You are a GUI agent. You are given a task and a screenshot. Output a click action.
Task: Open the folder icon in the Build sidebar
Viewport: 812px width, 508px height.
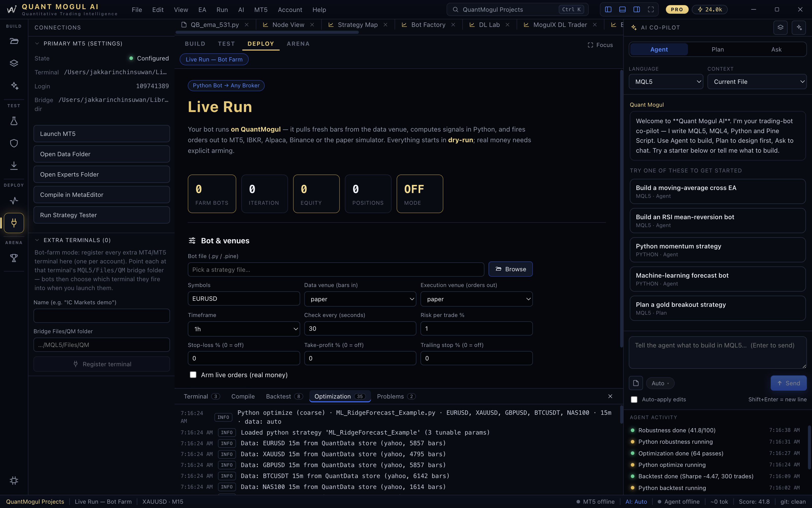(14, 41)
